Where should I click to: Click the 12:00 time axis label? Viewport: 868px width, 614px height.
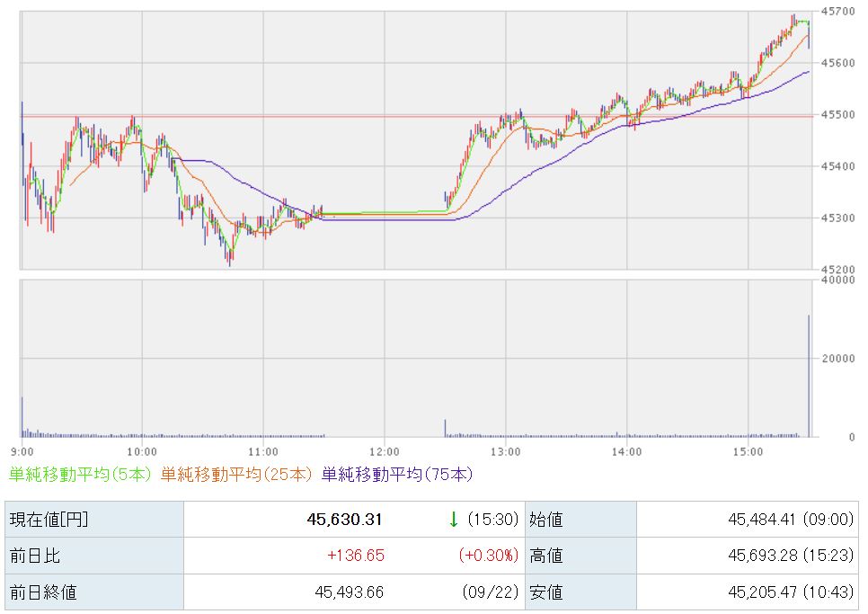[385, 452]
